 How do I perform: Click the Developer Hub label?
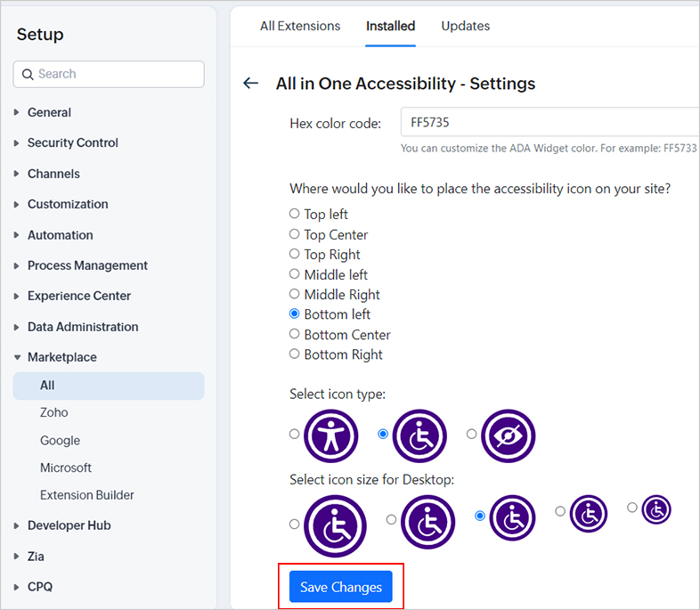click(69, 525)
